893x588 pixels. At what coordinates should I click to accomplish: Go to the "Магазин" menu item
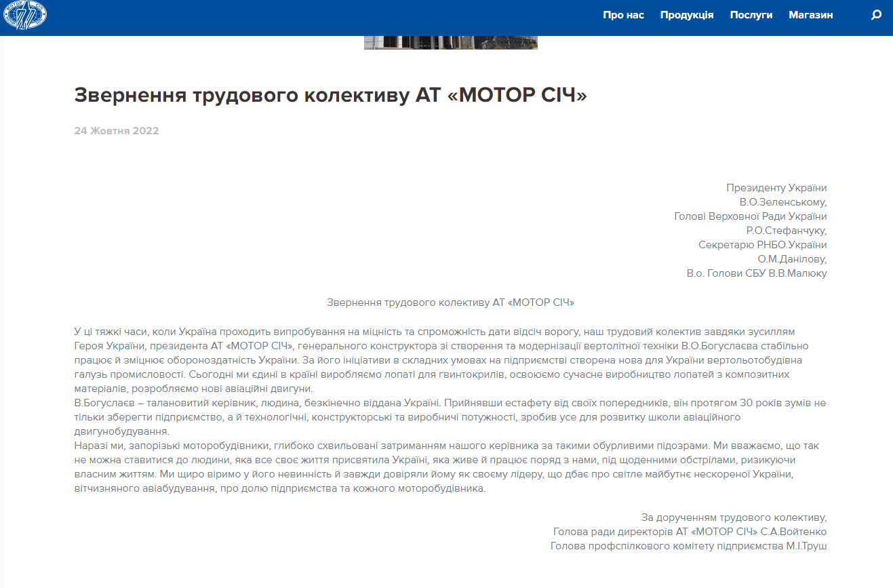tap(811, 15)
